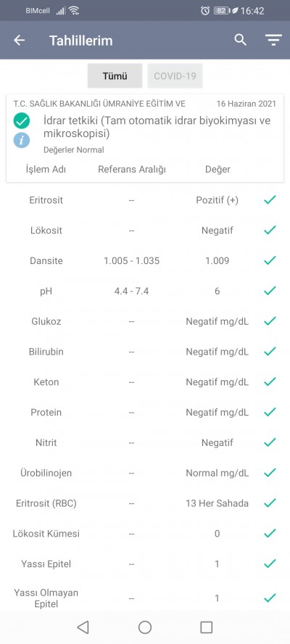The width and height of the screenshot is (290, 644).
Task: Tap the Yassı Olmayan Epitel row
Action: pyautogui.click(x=145, y=598)
